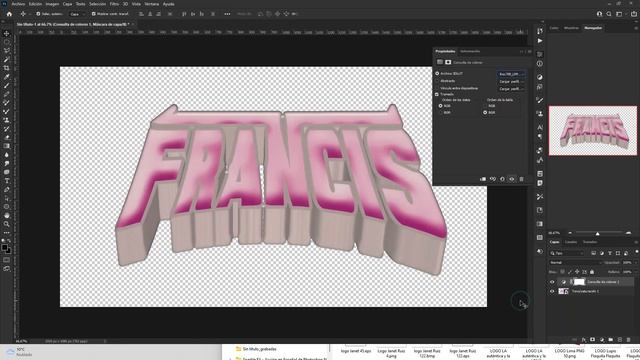640x360 pixels.
Task: Select Abstracto radio button
Action: click(x=437, y=81)
